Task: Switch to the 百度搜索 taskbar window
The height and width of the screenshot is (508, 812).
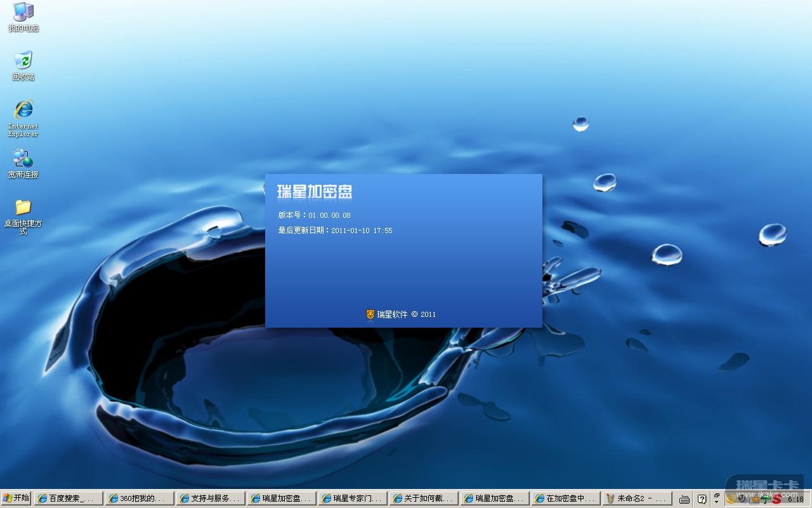Action: tap(68, 498)
